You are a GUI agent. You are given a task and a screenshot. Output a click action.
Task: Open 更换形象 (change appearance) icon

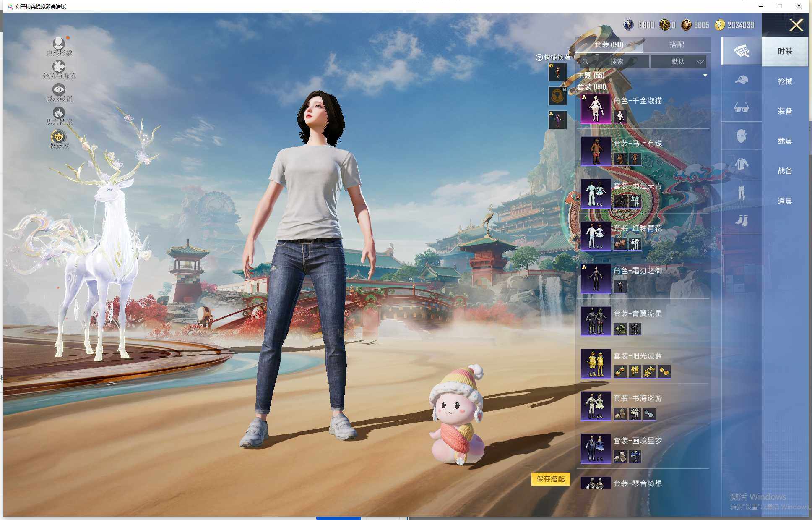point(59,43)
